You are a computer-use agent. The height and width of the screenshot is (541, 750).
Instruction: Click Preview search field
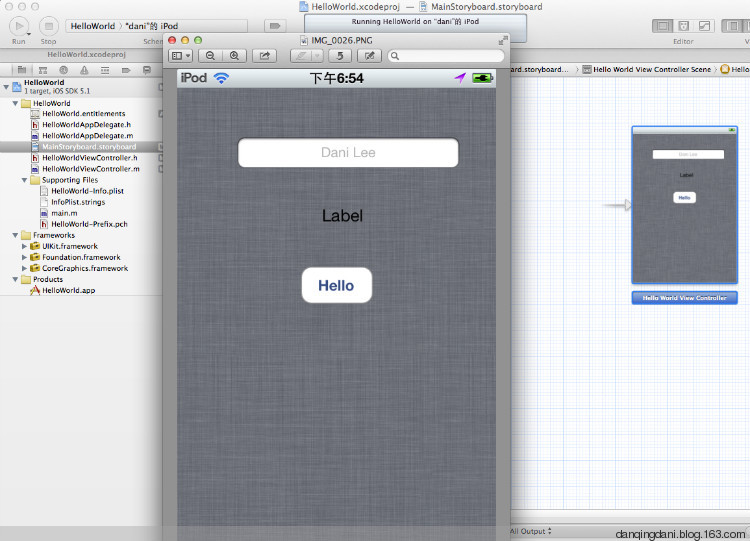tap(446, 56)
